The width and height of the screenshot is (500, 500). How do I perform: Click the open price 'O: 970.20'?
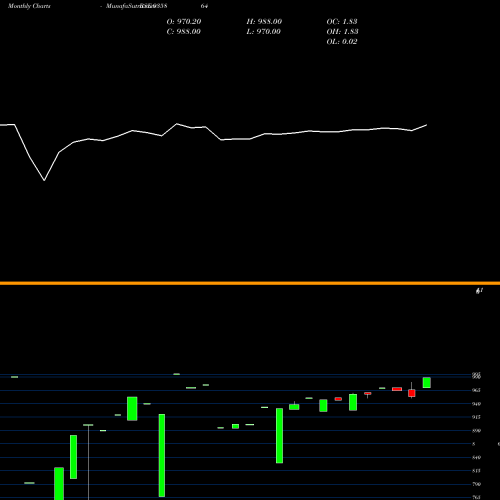click(x=184, y=22)
